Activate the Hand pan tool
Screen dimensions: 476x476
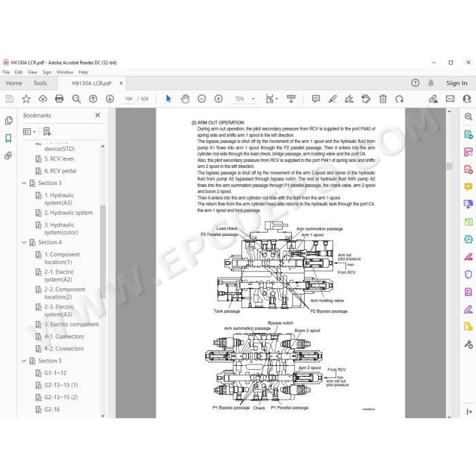click(185, 99)
